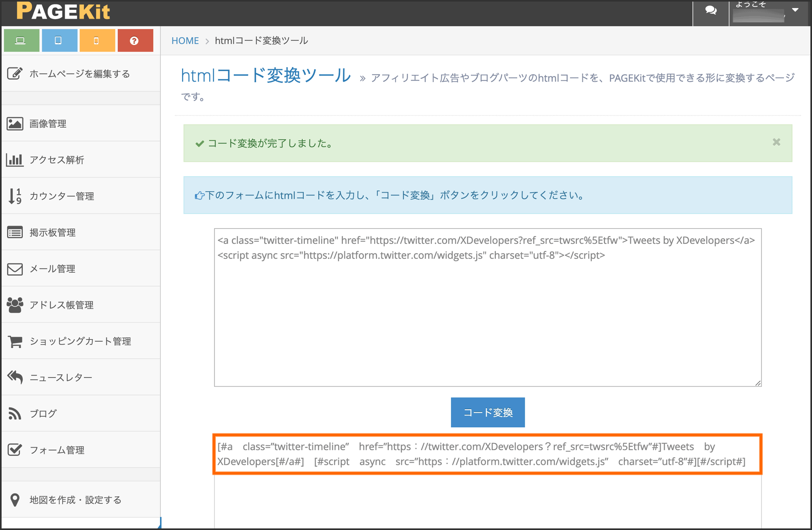Open メール管理 menu item
The height and width of the screenshot is (530, 812).
coord(81,269)
